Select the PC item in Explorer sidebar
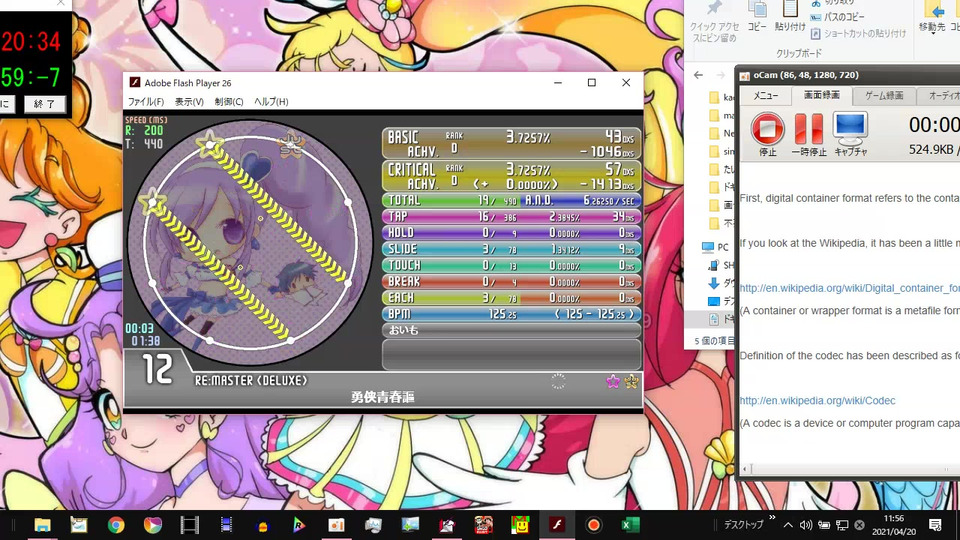This screenshot has width=960, height=540. [715, 247]
